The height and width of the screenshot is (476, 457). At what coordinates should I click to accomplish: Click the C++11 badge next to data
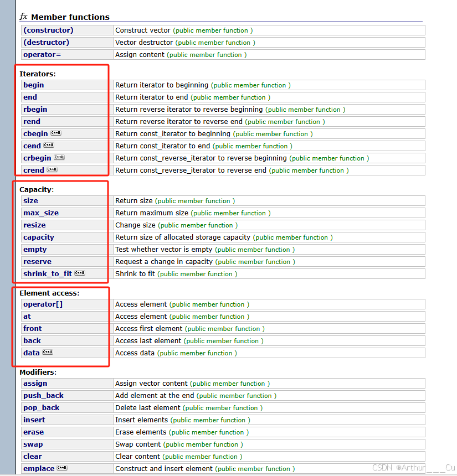point(48,352)
